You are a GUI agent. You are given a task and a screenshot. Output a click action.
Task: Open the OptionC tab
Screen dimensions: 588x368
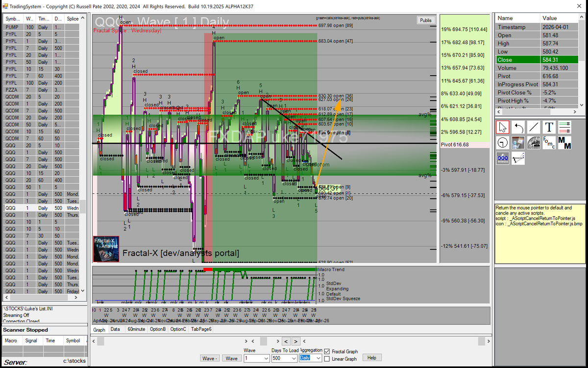(x=177, y=330)
